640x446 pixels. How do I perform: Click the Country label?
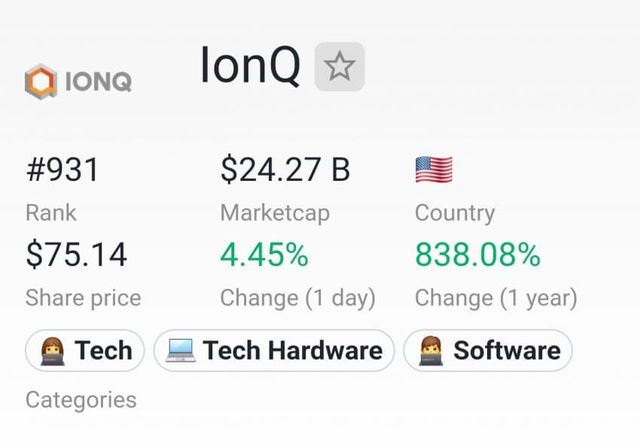pos(454,213)
